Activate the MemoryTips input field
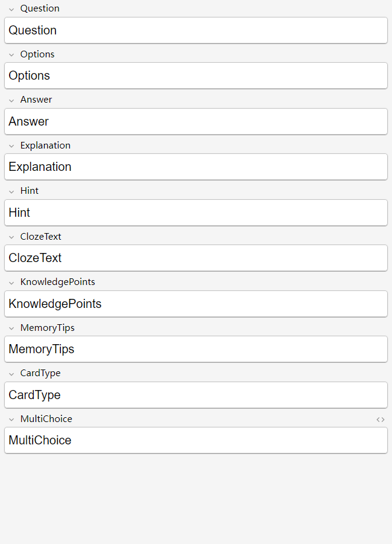Image resolution: width=392 pixels, height=544 pixels. 195,350
